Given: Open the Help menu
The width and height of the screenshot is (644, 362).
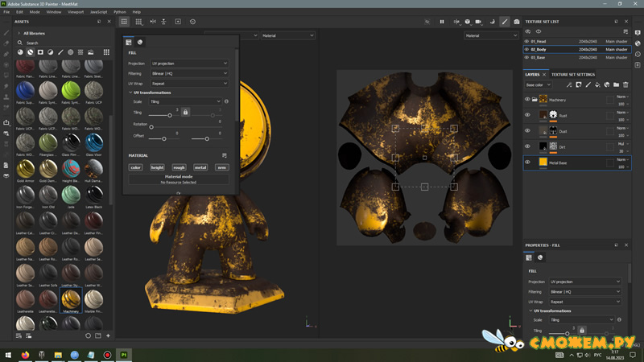Looking at the screenshot, I should tap(136, 12).
